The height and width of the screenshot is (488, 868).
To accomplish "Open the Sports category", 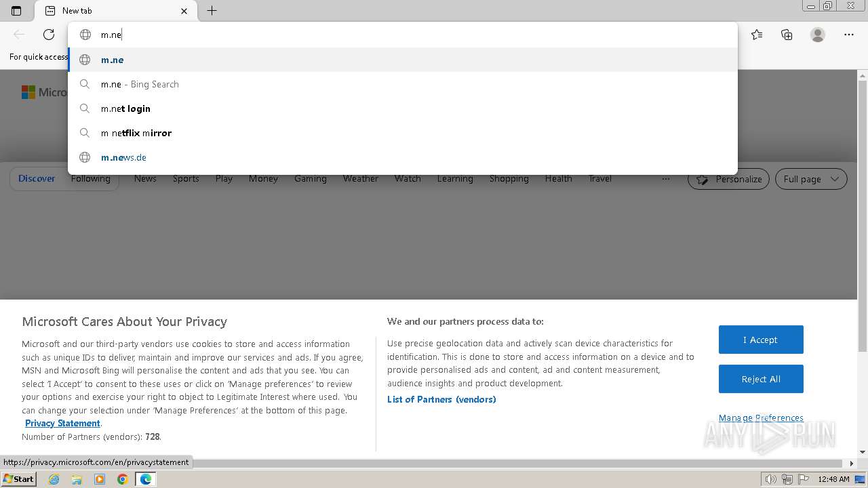I will coord(186,179).
